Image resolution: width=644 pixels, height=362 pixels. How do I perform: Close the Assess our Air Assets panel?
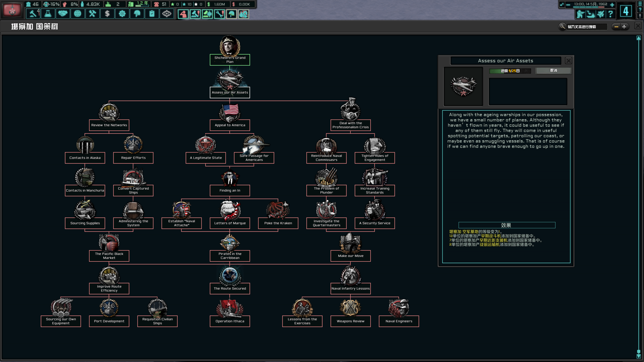pyautogui.click(x=568, y=61)
